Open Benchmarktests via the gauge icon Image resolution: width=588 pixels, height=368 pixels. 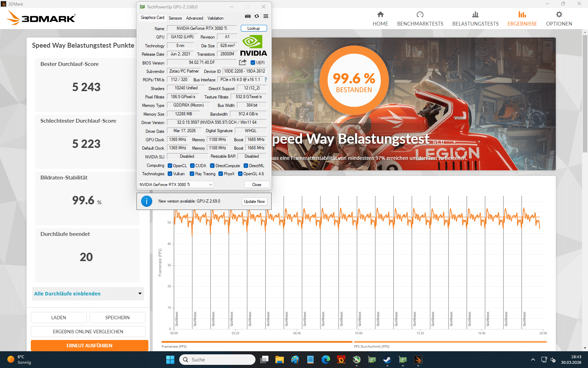[x=420, y=14]
